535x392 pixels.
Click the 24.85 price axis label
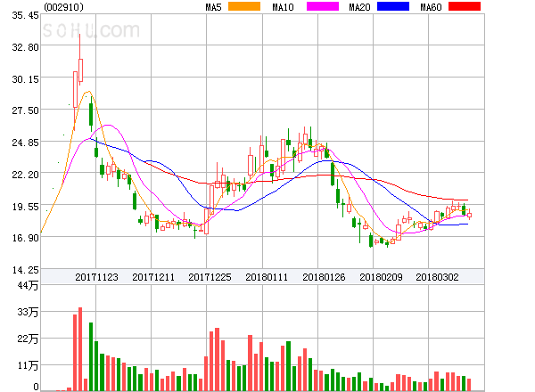[x=26, y=143]
